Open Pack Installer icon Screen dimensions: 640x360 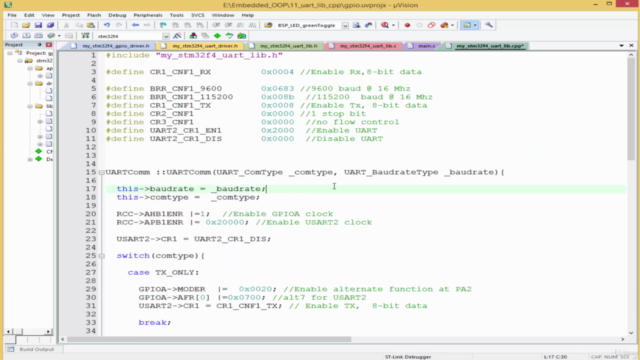point(242,36)
